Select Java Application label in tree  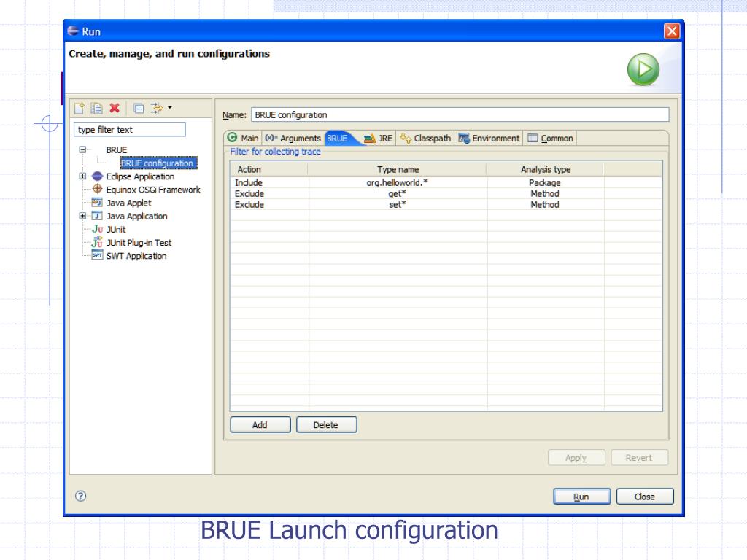[x=136, y=216]
